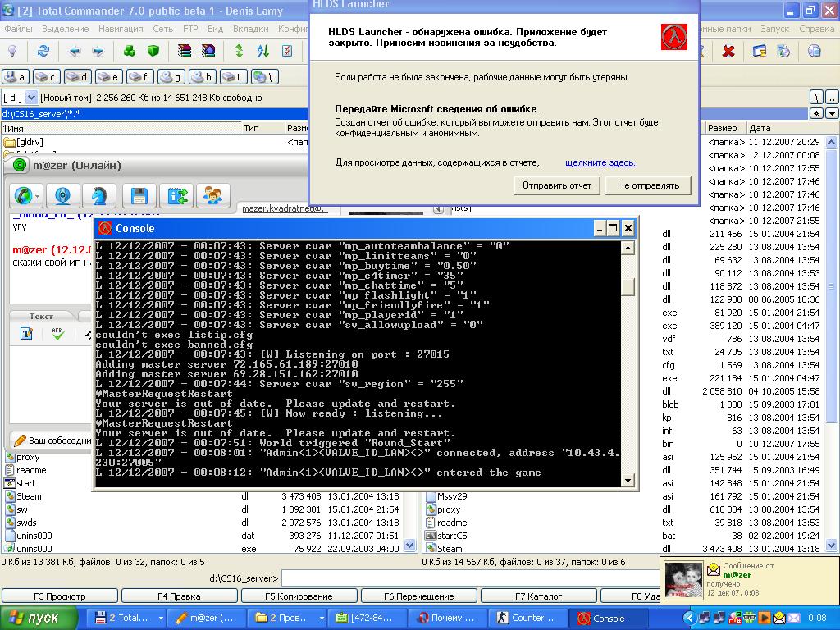Go back with the left arrow icon

click(75, 52)
